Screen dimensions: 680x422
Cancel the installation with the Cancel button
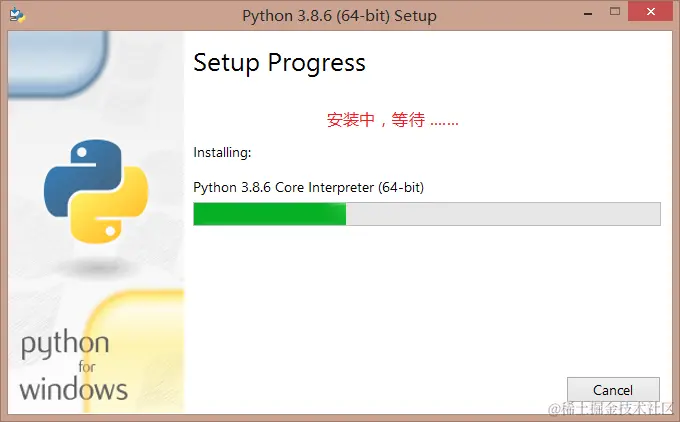click(613, 390)
